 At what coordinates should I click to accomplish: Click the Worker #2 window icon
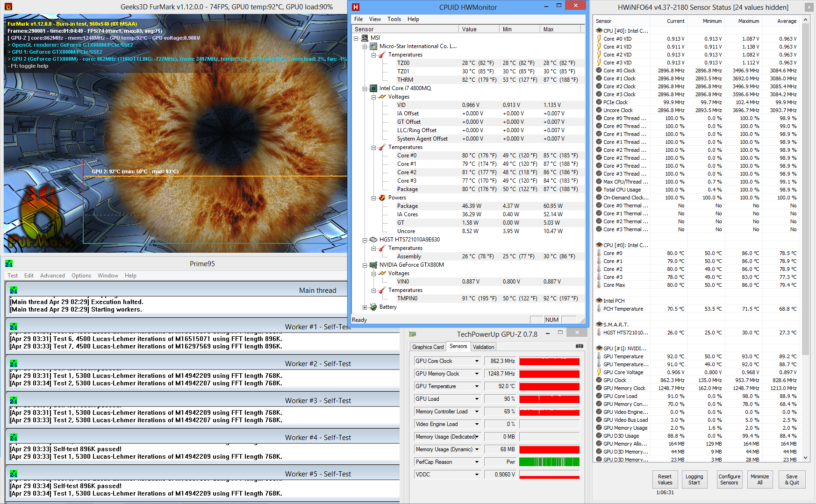point(14,364)
